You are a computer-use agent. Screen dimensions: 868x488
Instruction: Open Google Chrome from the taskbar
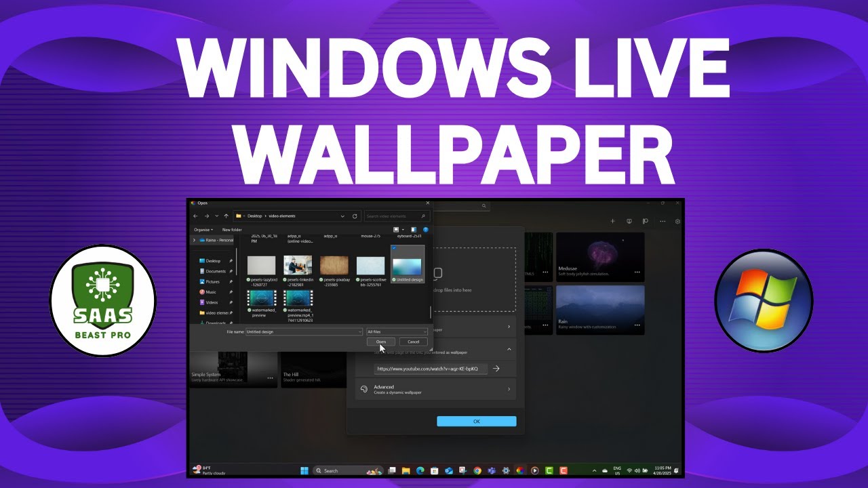tap(477, 470)
